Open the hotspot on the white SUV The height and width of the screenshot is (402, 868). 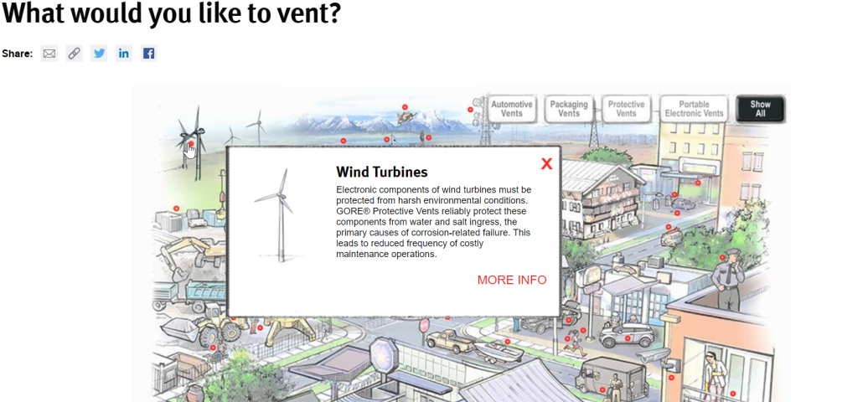[x=628, y=338]
